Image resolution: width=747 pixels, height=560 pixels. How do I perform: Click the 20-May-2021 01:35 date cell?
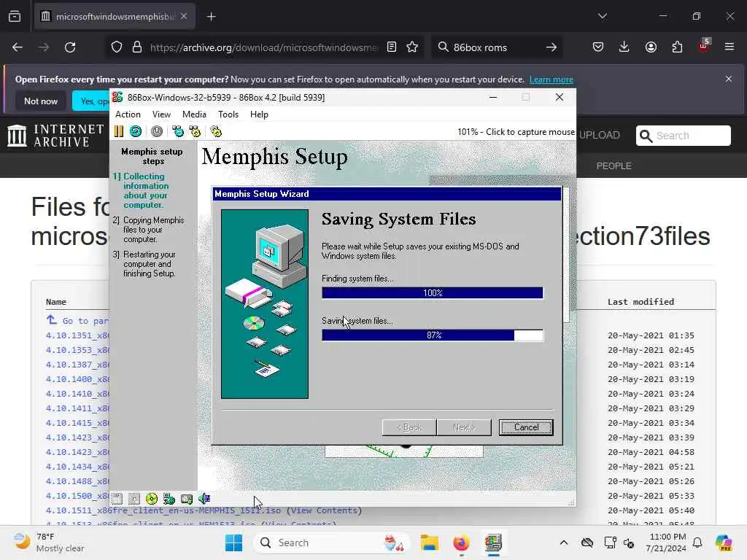(x=651, y=335)
